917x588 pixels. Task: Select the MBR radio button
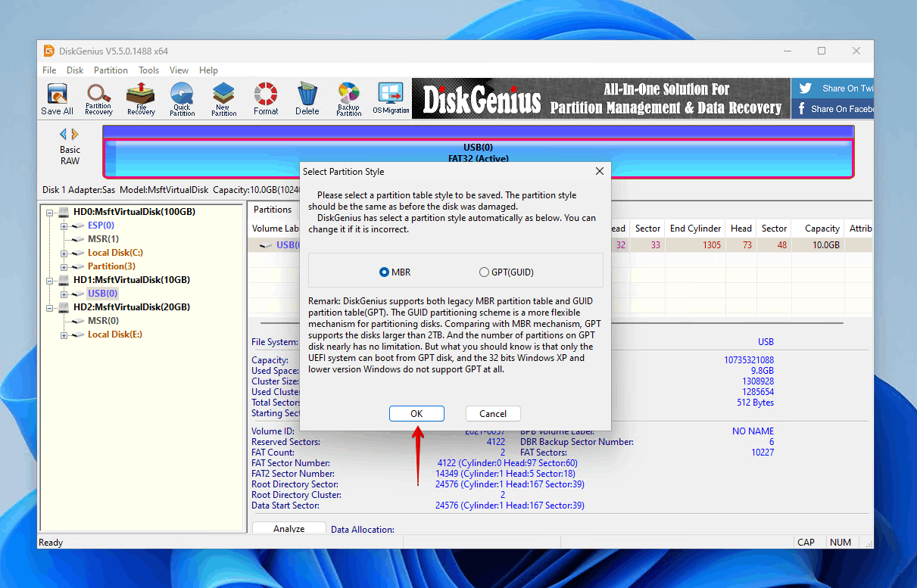[385, 272]
